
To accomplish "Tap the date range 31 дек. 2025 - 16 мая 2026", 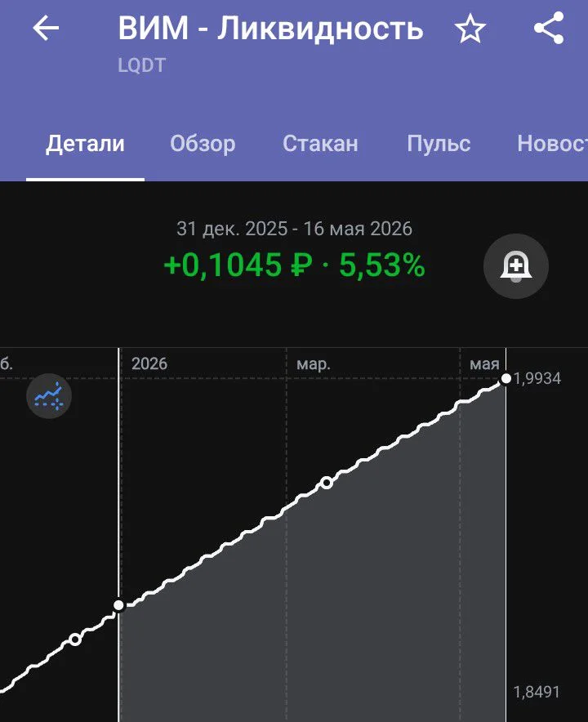I will pos(294,229).
